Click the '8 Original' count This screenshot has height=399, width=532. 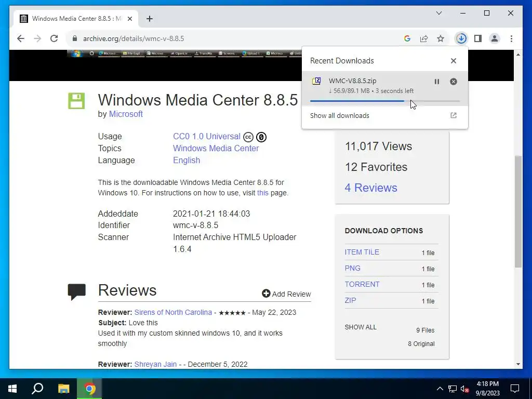pos(421,344)
